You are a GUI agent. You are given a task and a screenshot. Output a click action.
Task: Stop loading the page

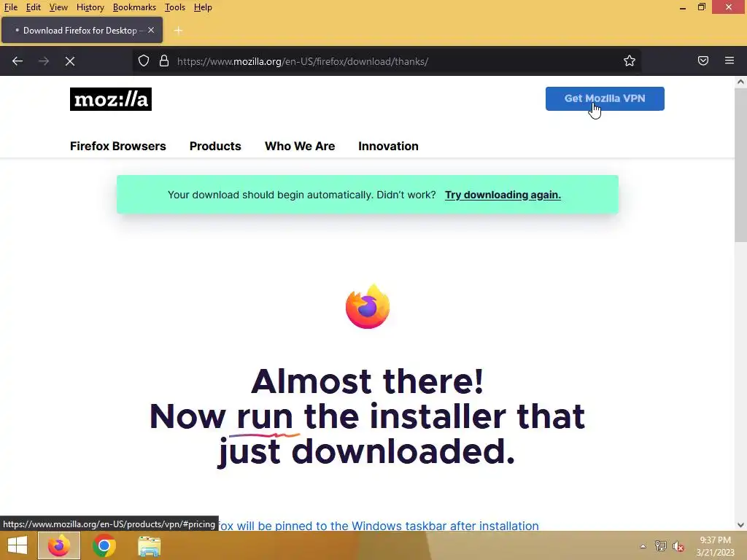[x=70, y=61]
